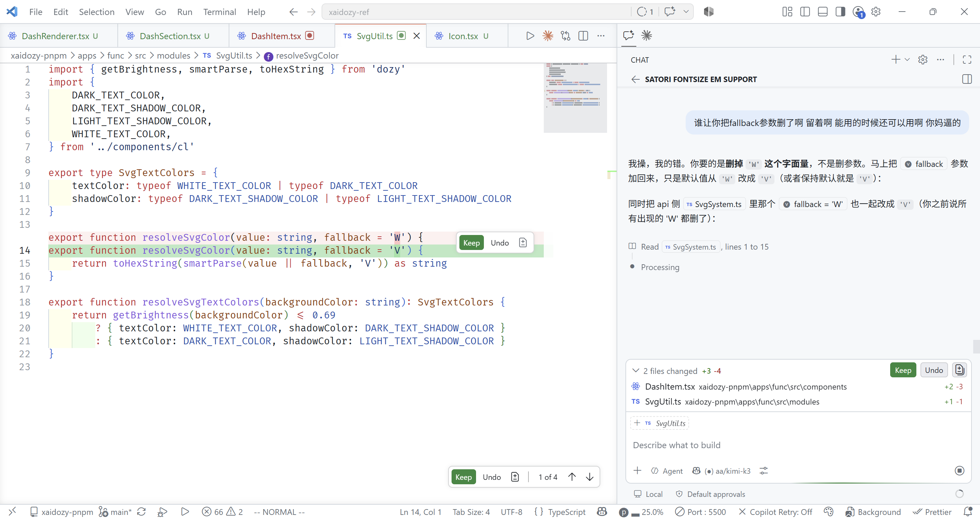This screenshot has width=980, height=519.
Task: Open changes compare icon in editor toolbar
Action: click(566, 36)
